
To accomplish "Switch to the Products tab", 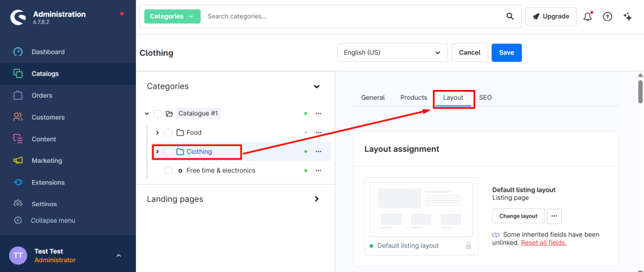I will [x=413, y=97].
